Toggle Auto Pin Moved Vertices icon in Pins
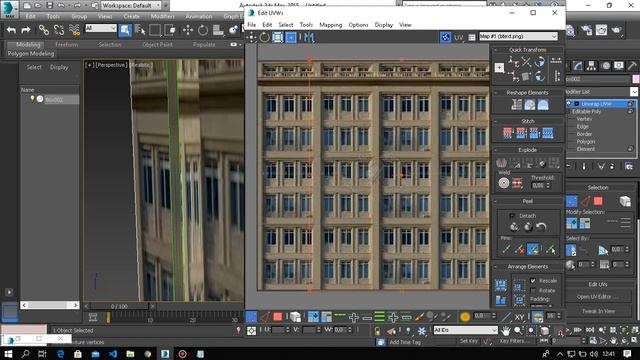The width and height of the screenshot is (640, 360). click(533, 249)
